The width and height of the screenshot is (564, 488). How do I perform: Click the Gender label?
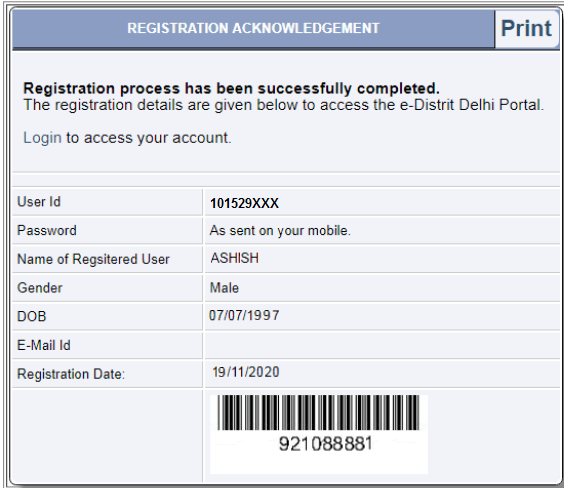[40, 288]
